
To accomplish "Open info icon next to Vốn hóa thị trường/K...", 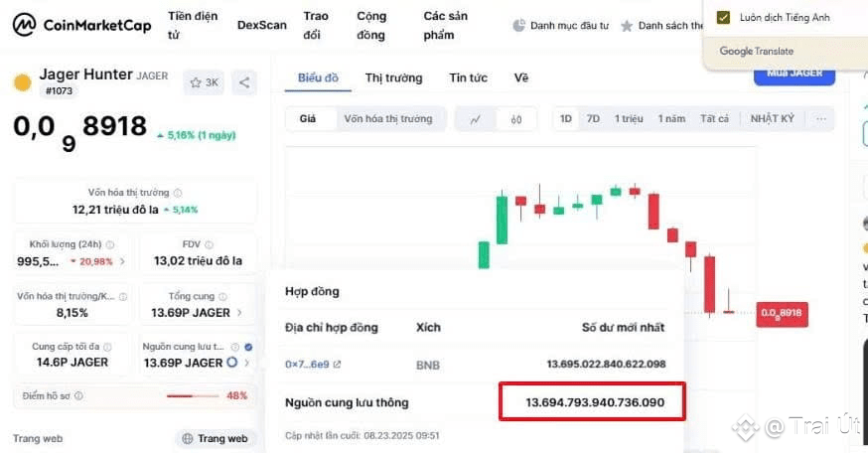I will coord(123,297).
